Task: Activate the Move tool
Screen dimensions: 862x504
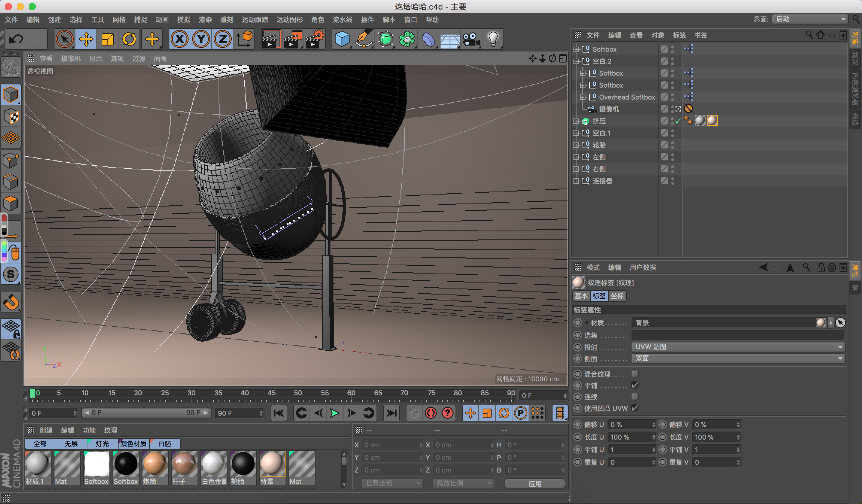Action: click(86, 39)
